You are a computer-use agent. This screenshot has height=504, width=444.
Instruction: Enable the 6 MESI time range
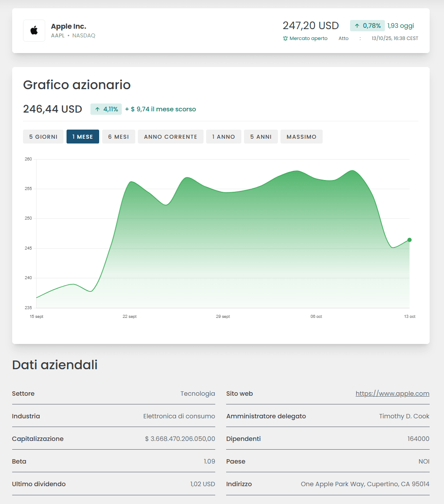click(x=118, y=137)
